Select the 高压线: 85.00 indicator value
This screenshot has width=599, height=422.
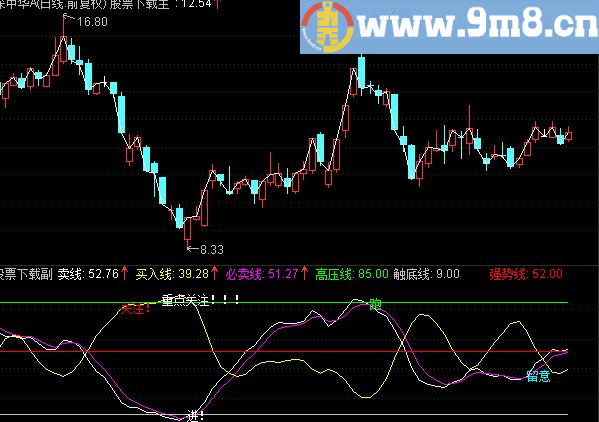(352, 274)
